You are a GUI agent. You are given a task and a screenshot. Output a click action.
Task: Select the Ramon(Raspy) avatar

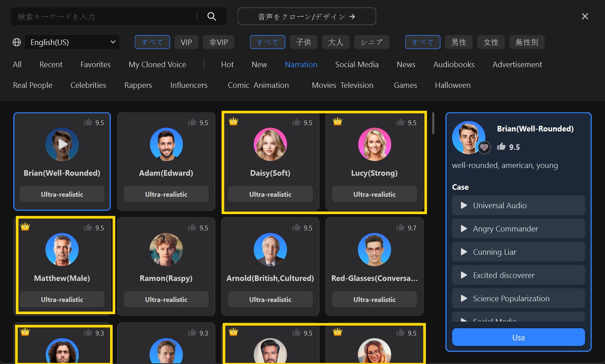(166, 249)
